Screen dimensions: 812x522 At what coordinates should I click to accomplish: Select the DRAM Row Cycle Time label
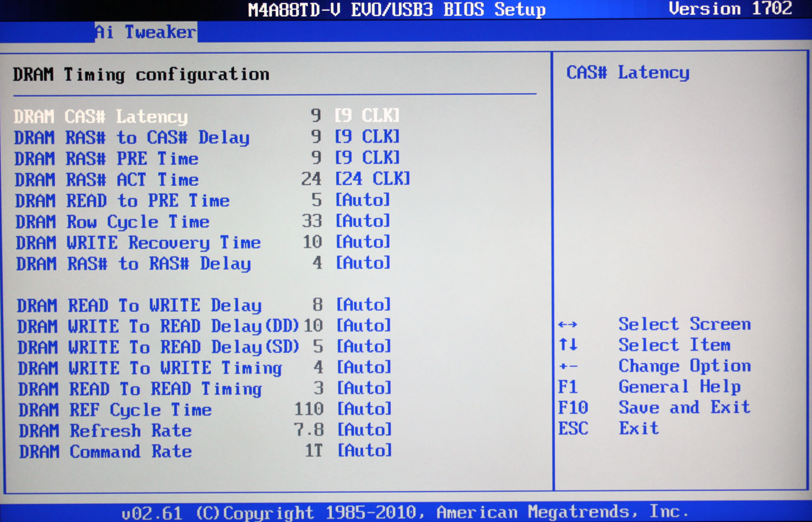click(x=112, y=222)
